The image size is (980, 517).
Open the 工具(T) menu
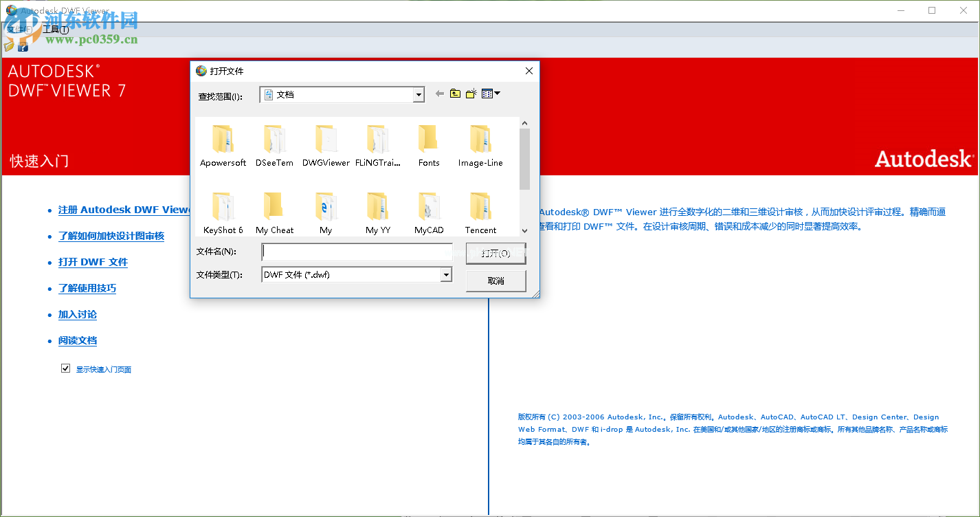56,29
